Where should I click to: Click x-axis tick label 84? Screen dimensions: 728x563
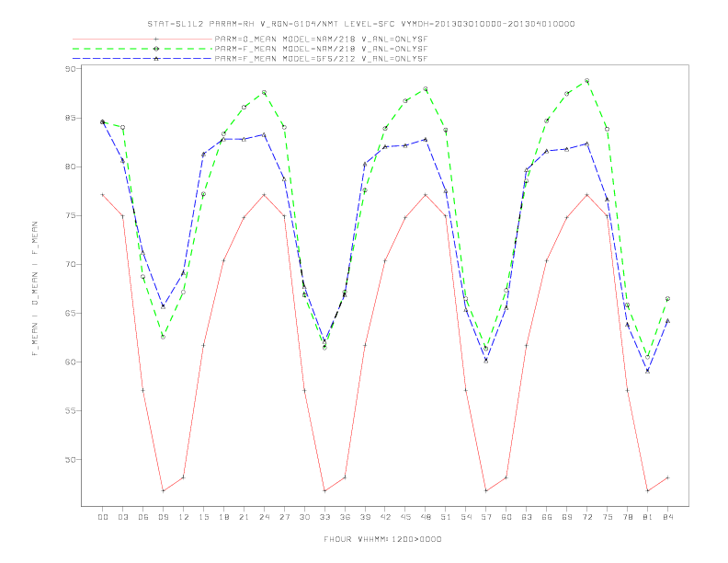point(667,517)
